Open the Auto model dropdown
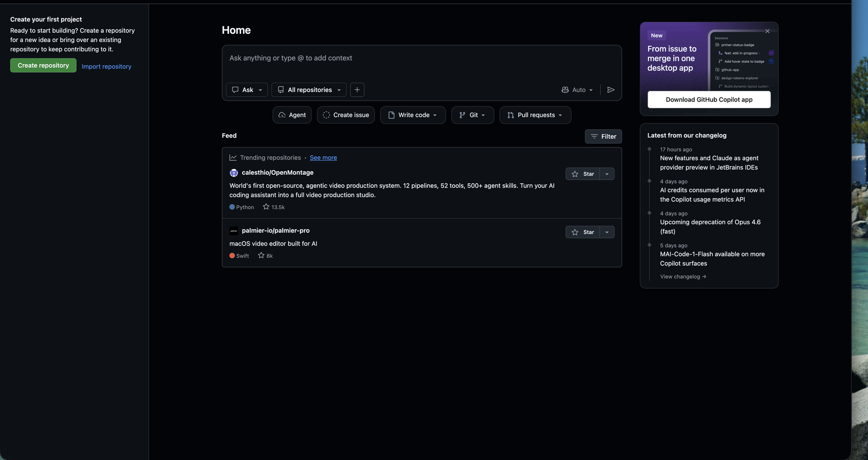This screenshot has width=868, height=460. click(577, 90)
